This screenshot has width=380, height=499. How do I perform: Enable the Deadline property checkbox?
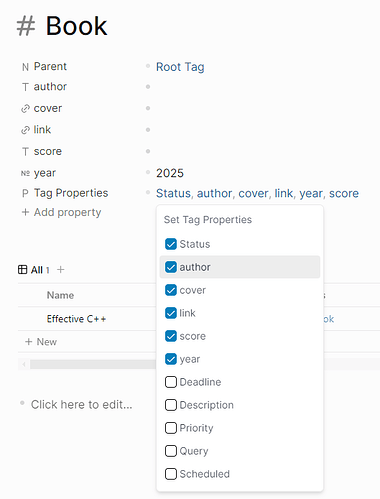[x=171, y=382]
